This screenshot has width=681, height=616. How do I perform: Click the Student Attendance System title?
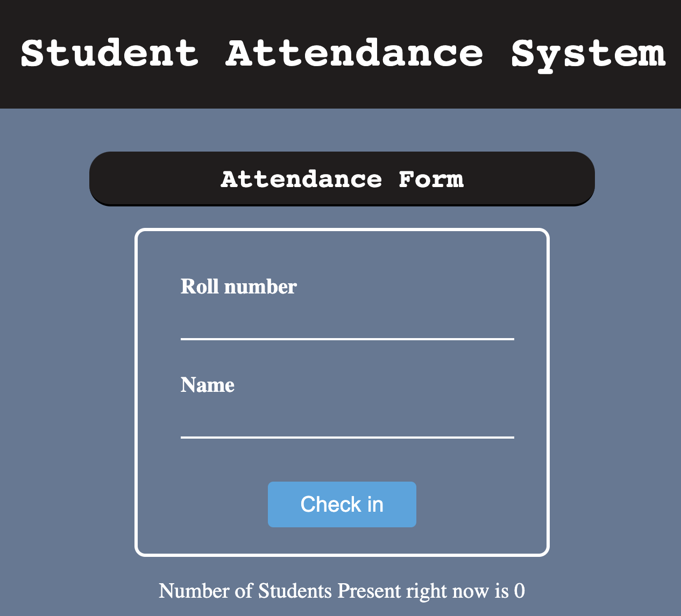(340, 53)
